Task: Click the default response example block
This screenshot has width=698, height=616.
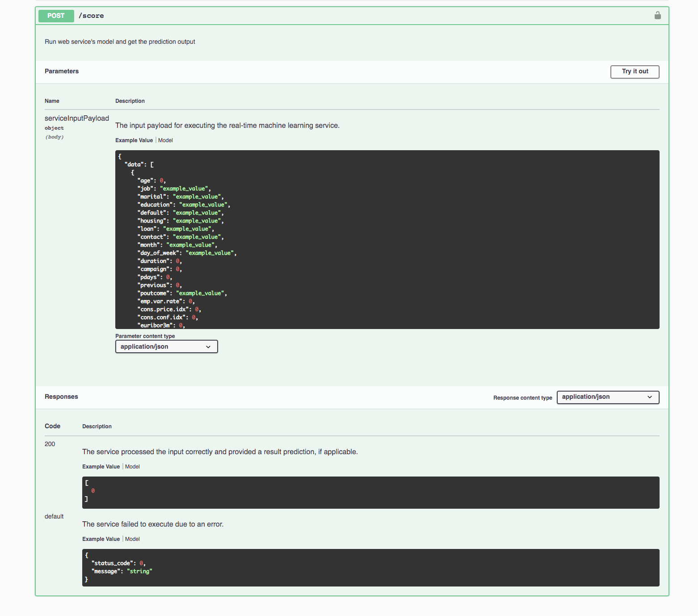Action: 370,568
